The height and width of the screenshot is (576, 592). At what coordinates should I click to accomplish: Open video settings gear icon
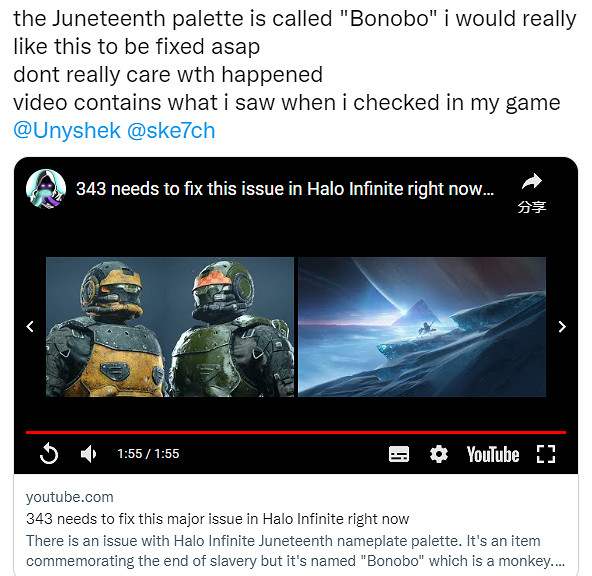(439, 454)
